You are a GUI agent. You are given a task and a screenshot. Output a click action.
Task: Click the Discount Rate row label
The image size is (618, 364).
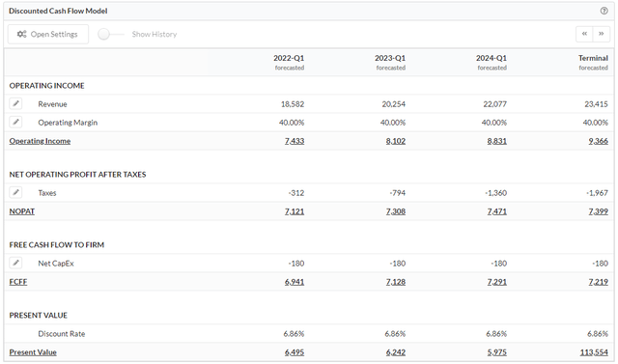62,334
